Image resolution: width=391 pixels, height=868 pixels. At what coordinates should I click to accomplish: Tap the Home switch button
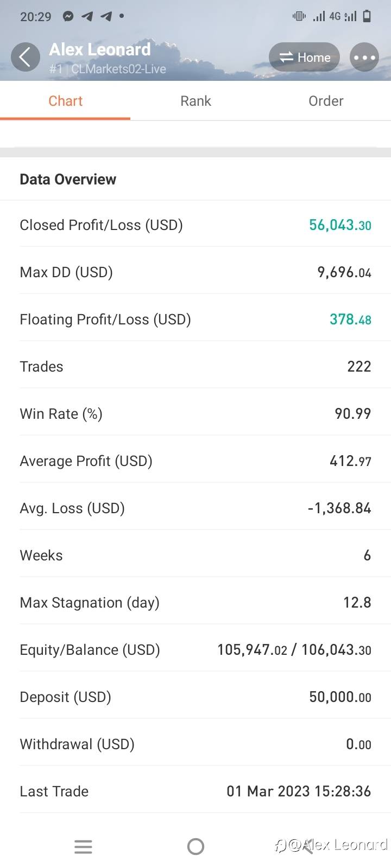pyautogui.click(x=304, y=58)
